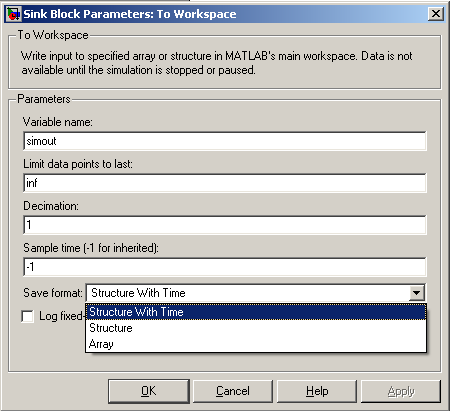Click the Save format label

[53, 293]
